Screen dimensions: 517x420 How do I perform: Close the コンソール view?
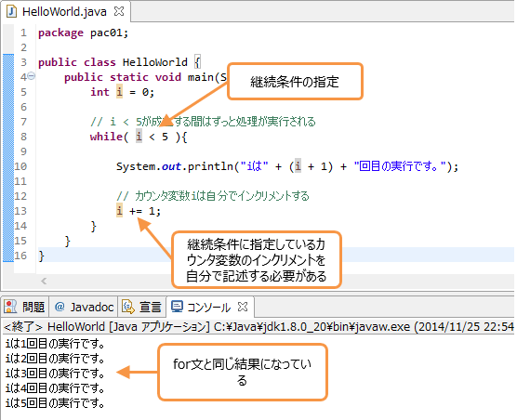[243, 307]
